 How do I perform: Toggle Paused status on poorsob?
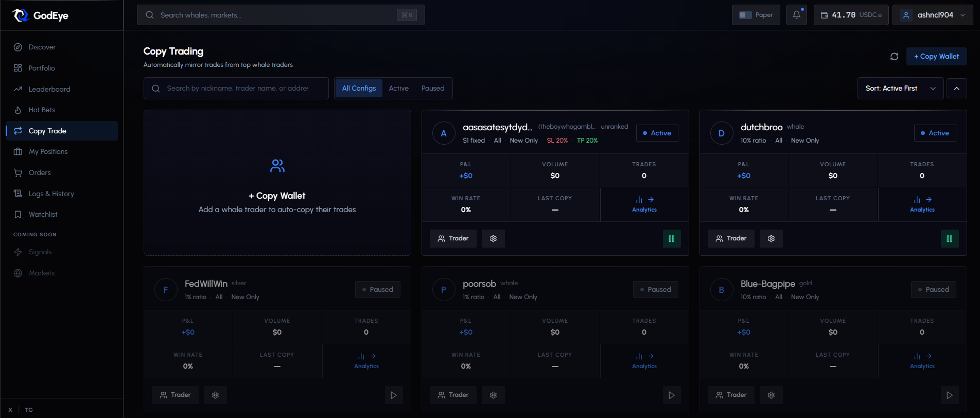pyautogui.click(x=656, y=289)
